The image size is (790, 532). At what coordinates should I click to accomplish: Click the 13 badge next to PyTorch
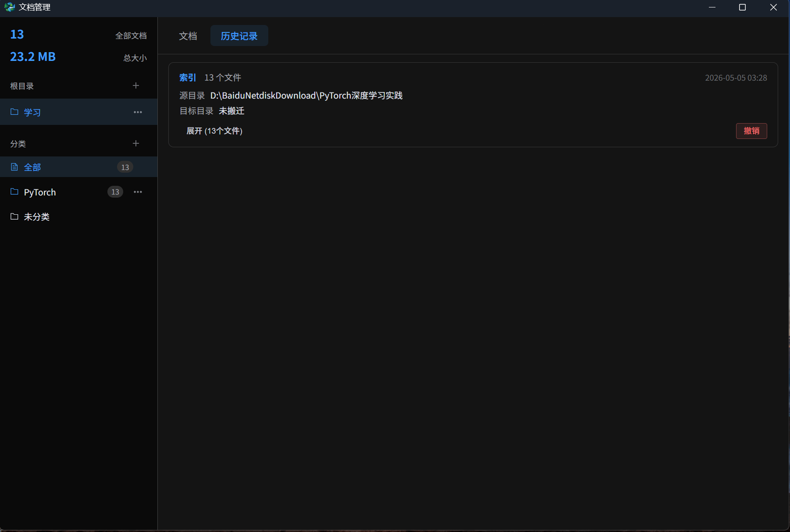pos(115,192)
